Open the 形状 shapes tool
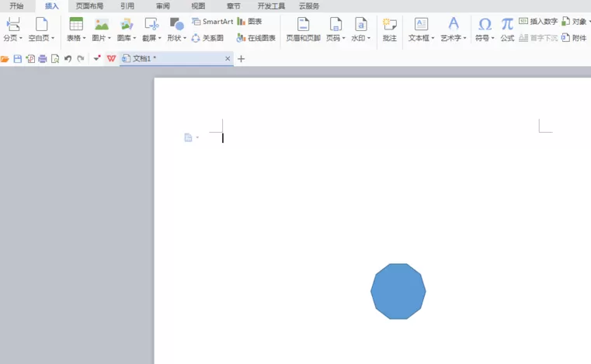Viewport: 591px width, 364px height. pyautogui.click(x=176, y=24)
